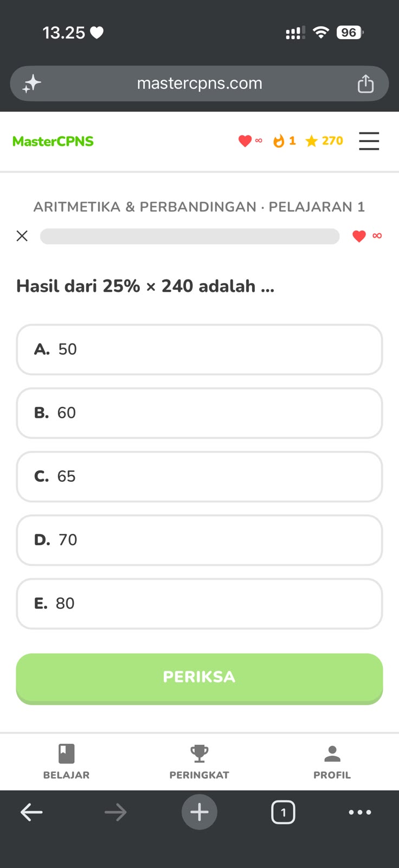This screenshot has width=399, height=868.
Task: Open a new tab with the plus button
Action: pos(200,812)
